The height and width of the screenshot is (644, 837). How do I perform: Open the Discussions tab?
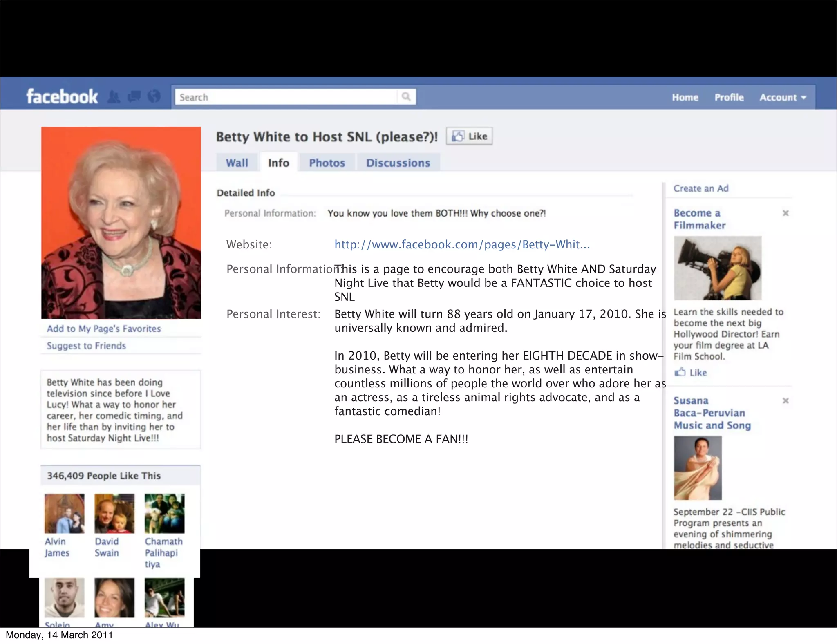click(x=398, y=163)
